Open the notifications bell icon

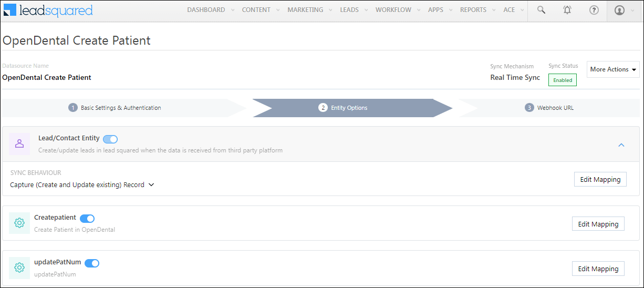click(x=567, y=10)
